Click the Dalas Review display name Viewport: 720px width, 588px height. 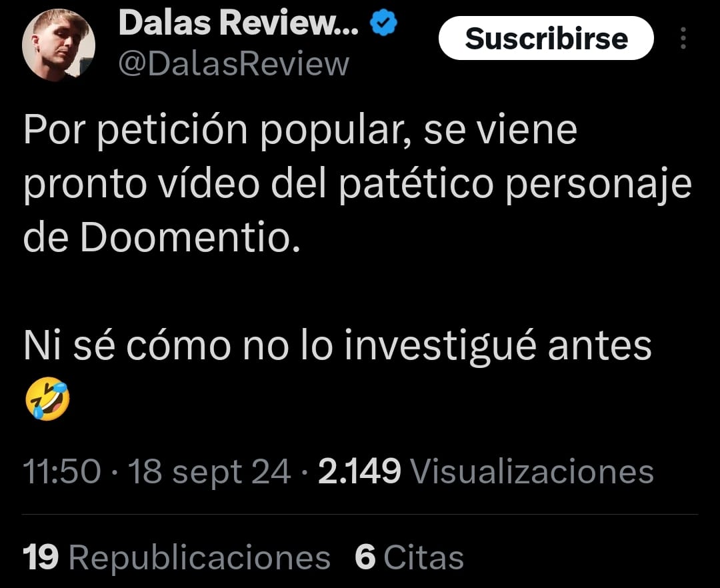pos(238,23)
